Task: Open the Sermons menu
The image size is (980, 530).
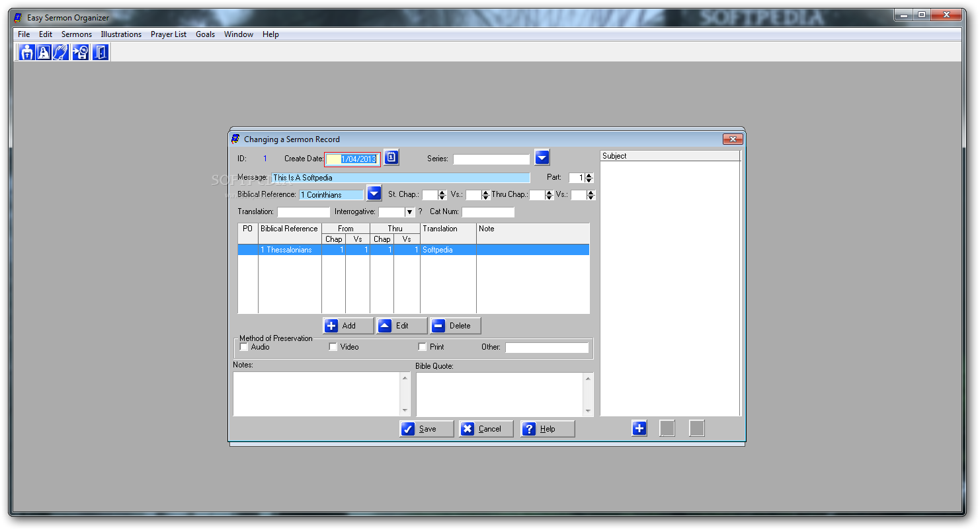Action: 77,34
